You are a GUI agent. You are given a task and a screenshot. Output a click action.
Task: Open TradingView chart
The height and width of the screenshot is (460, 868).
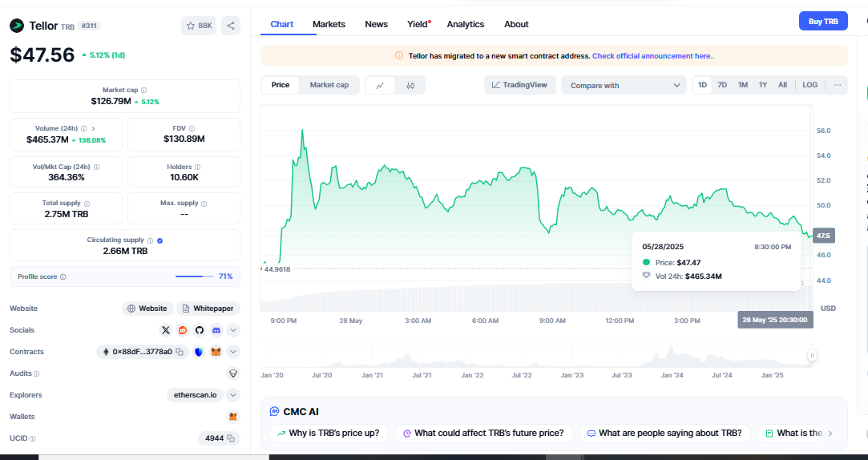[x=520, y=85]
